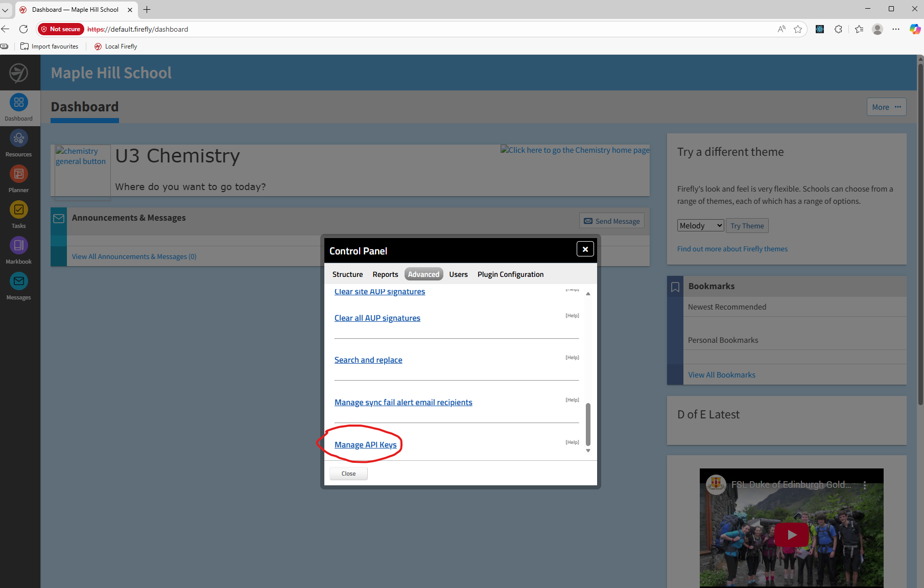Switch to the Reports tab
Screen dimensions: 924x588
pos(385,274)
